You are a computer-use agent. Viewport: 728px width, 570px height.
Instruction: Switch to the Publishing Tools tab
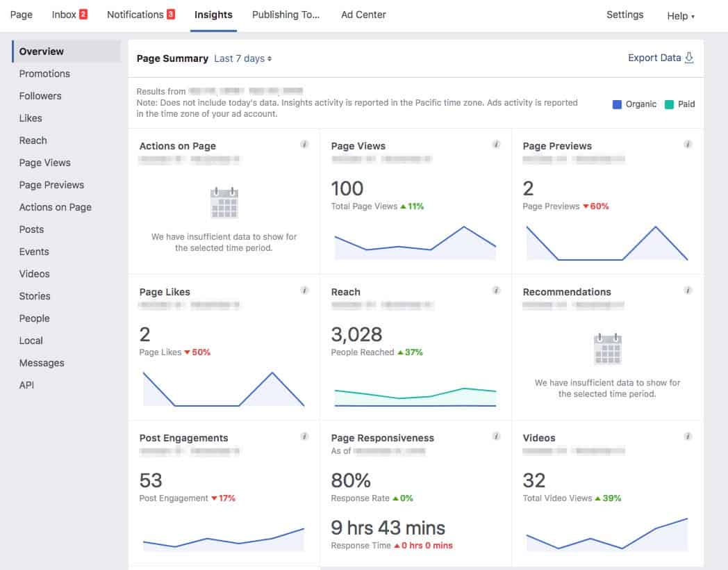click(x=286, y=15)
